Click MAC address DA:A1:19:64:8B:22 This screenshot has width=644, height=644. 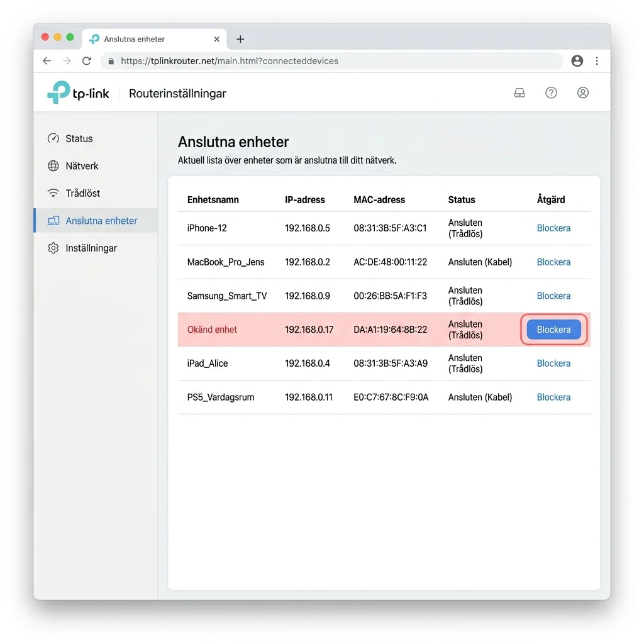click(390, 330)
